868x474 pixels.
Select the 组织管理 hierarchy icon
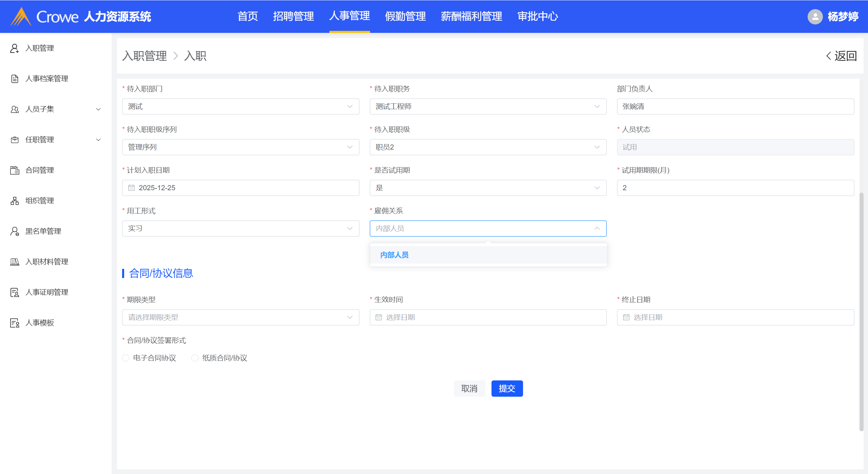[14, 201]
